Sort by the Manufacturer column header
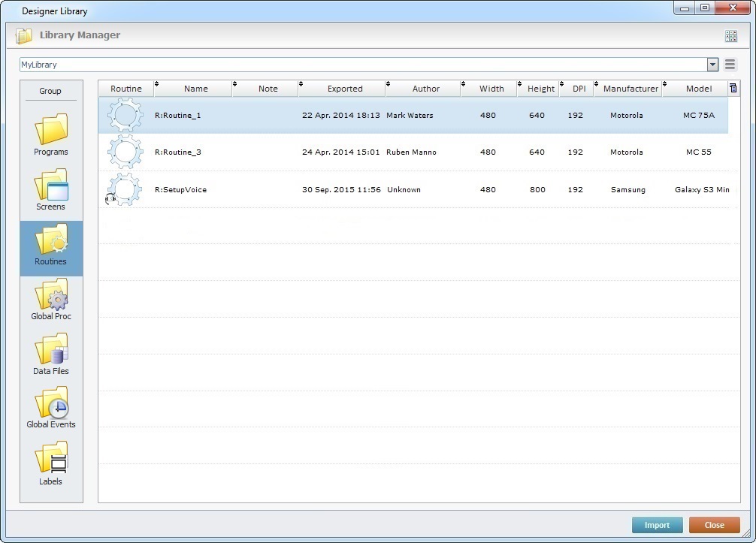This screenshot has width=756, height=543. (x=631, y=89)
